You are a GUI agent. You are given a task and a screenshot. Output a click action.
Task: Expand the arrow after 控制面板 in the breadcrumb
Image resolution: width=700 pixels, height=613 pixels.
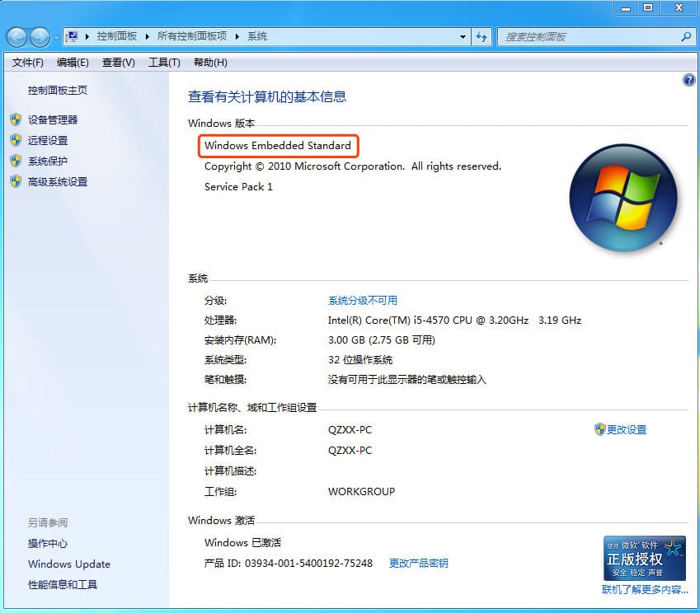(x=148, y=36)
